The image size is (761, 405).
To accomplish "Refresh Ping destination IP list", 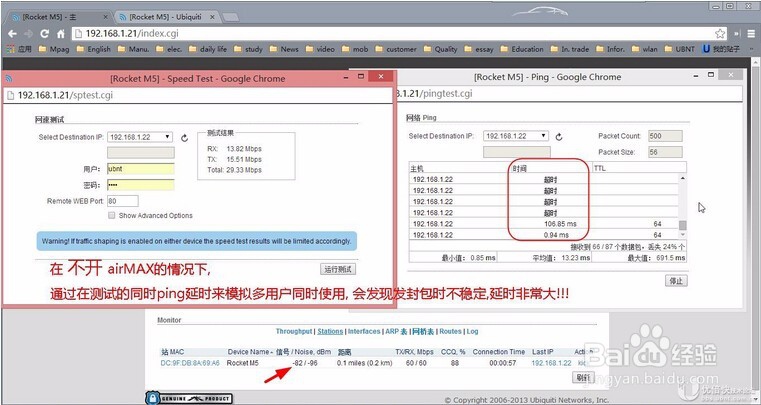I will click(559, 137).
